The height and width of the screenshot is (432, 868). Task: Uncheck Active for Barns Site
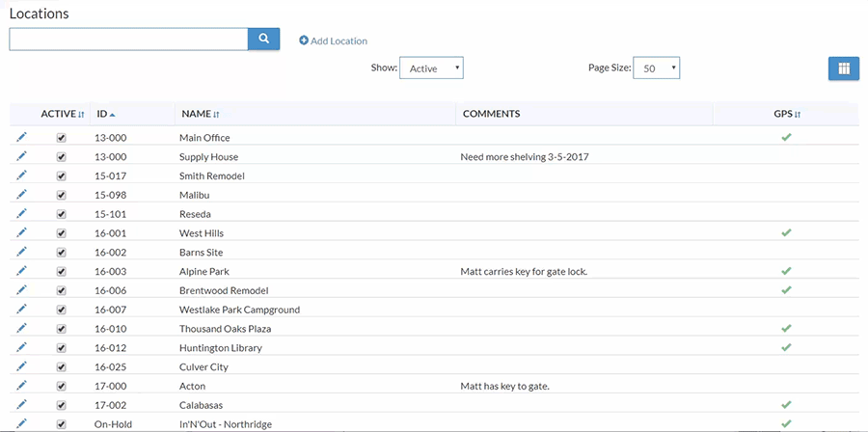[x=62, y=253]
